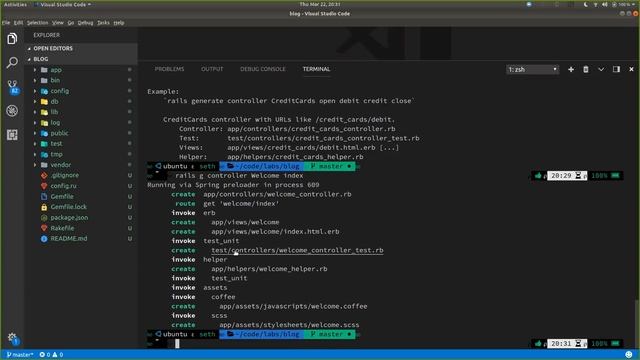The image size is (640, 360).
Task: Click the feedback smiley in status bar
Action: click(x=629, y=354)
